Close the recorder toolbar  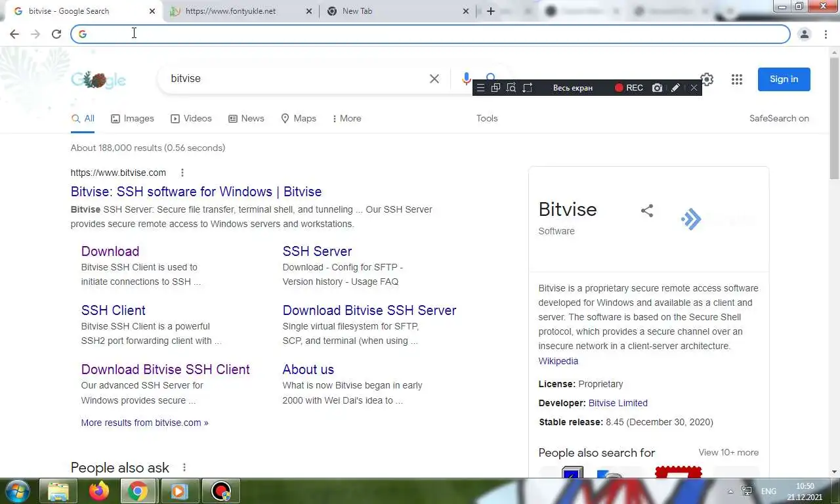[x=694, y=88]
